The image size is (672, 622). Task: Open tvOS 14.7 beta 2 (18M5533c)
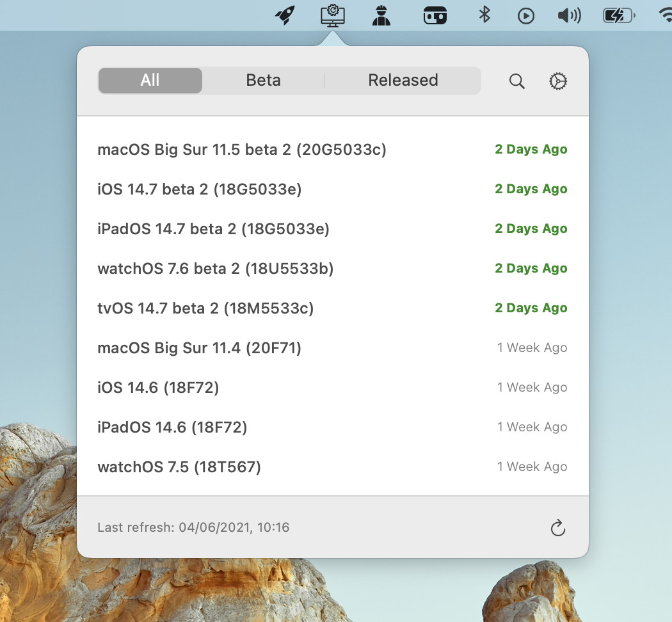(333, 308)
